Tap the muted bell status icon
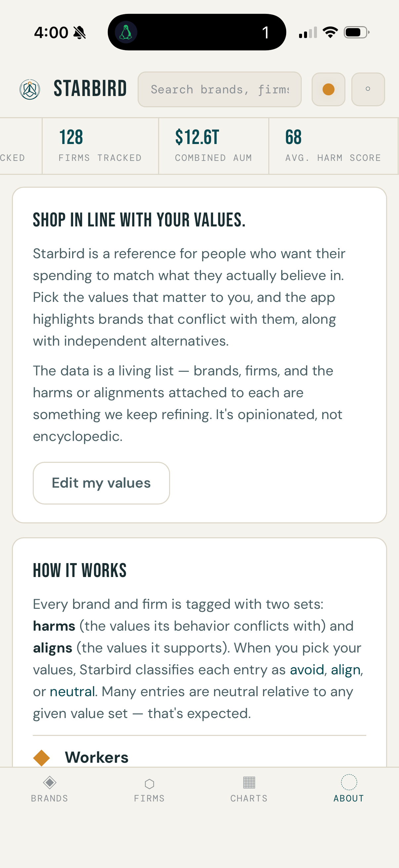Viewport: 399px width, 868px height. (80, 33)
